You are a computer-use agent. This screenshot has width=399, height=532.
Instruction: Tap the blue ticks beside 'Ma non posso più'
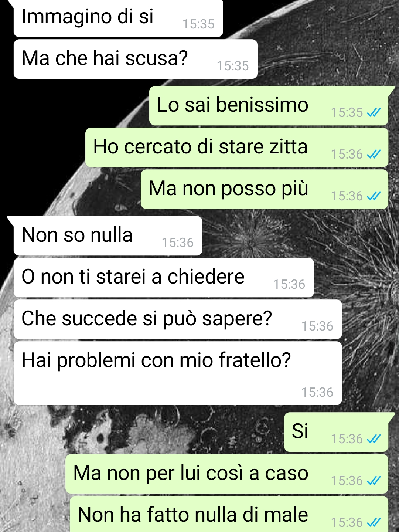[x=374, y=196]
